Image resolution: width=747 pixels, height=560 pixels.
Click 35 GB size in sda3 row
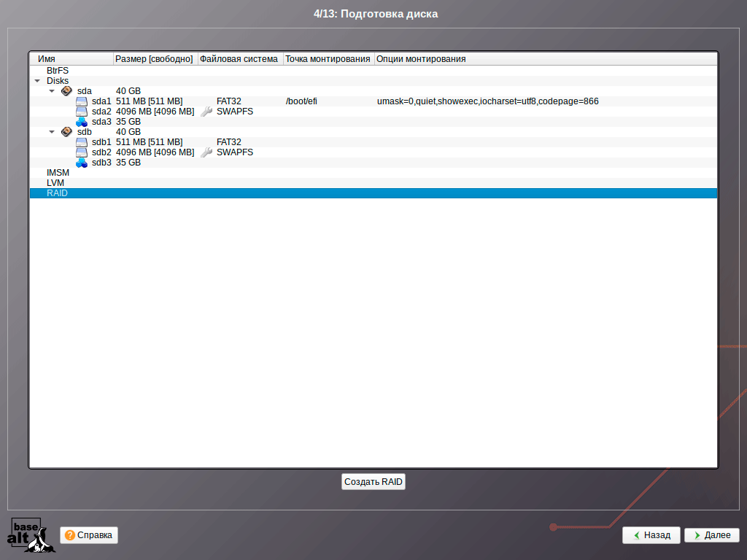click(128, 122)
